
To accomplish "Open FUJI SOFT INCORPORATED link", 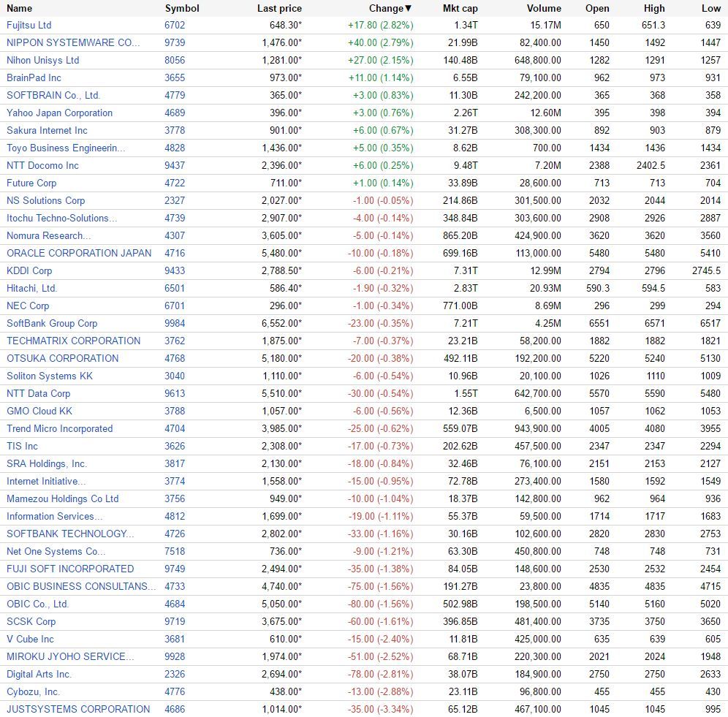I will coord(70,569).
